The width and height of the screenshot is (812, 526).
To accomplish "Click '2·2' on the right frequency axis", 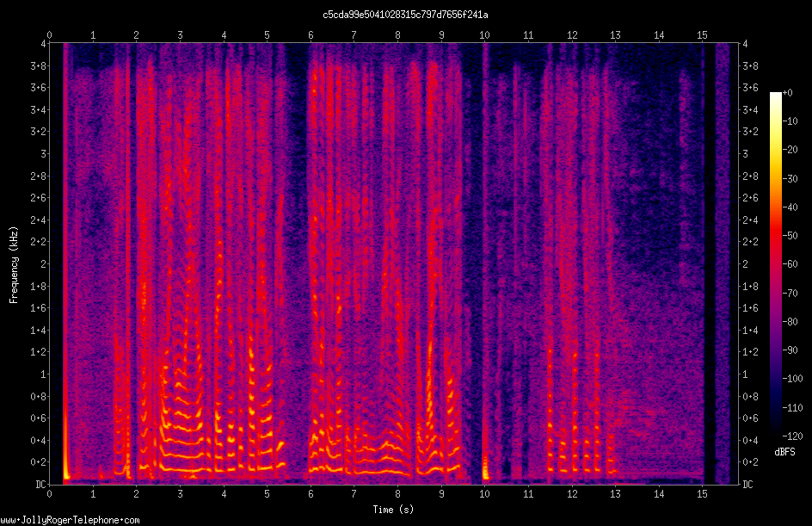I will (x=750, y=242).
